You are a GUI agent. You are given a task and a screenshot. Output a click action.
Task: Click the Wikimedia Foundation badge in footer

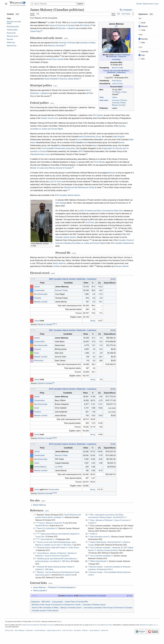[140, 631]
